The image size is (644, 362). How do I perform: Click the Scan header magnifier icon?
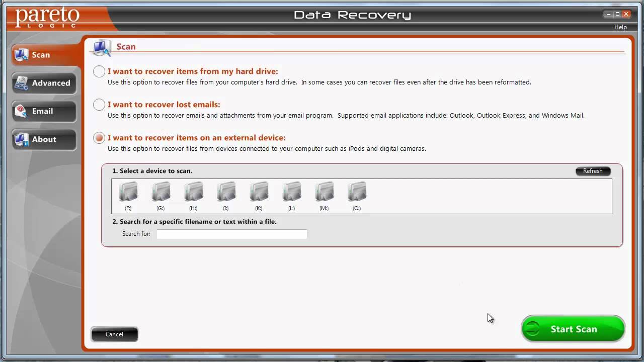[x=102, y=47]
